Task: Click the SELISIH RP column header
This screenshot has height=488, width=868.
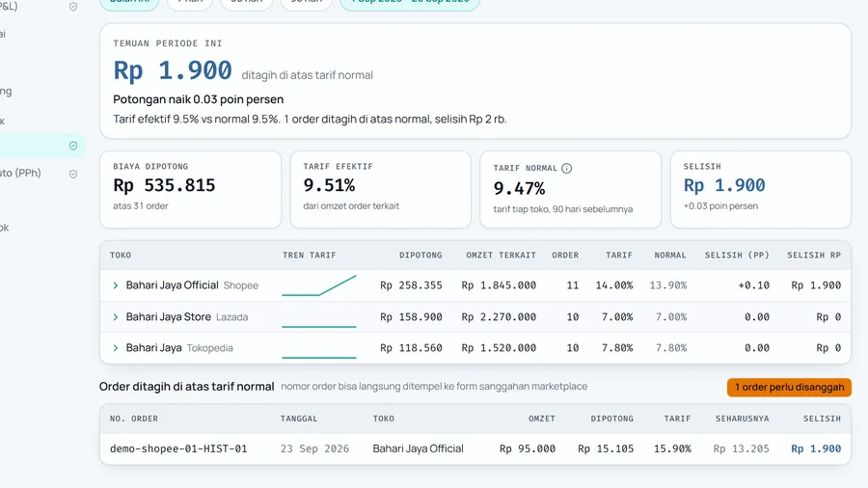Action: pos(814,255)
